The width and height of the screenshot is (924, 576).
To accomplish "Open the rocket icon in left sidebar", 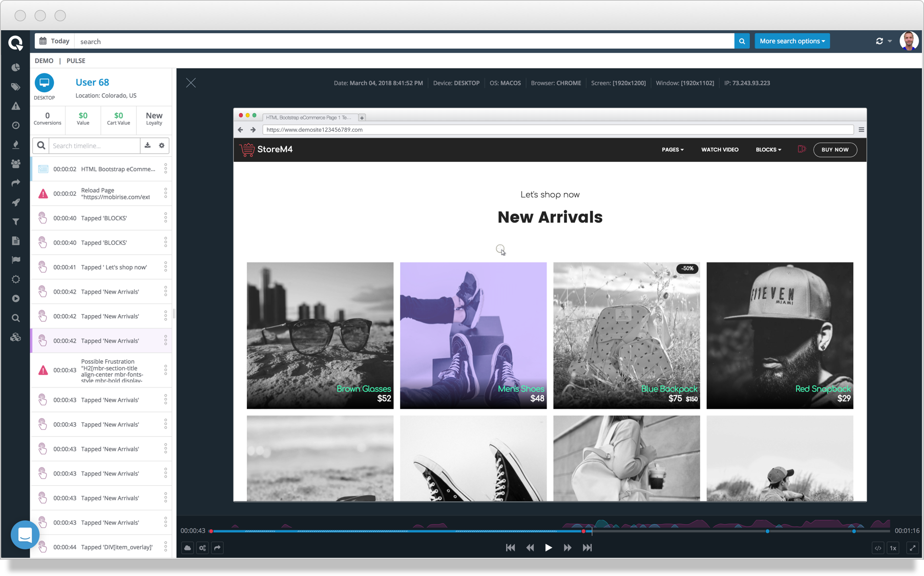I will pyautogui.click(x=16, y=202).
